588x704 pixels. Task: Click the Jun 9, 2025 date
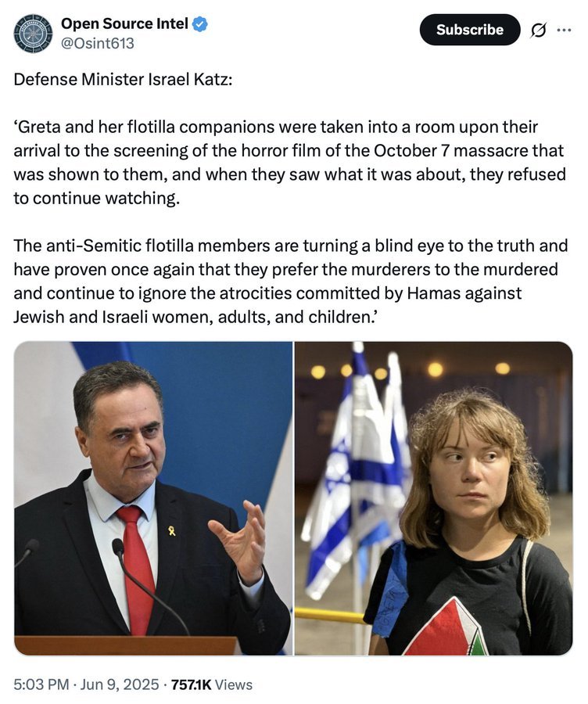coord(120,684)
